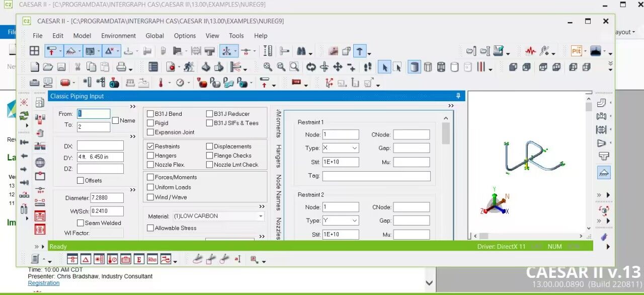Image resolution: width=644 pixels, height=295 pixels.
Task: Click the DY input field
Action: point(100,157)
